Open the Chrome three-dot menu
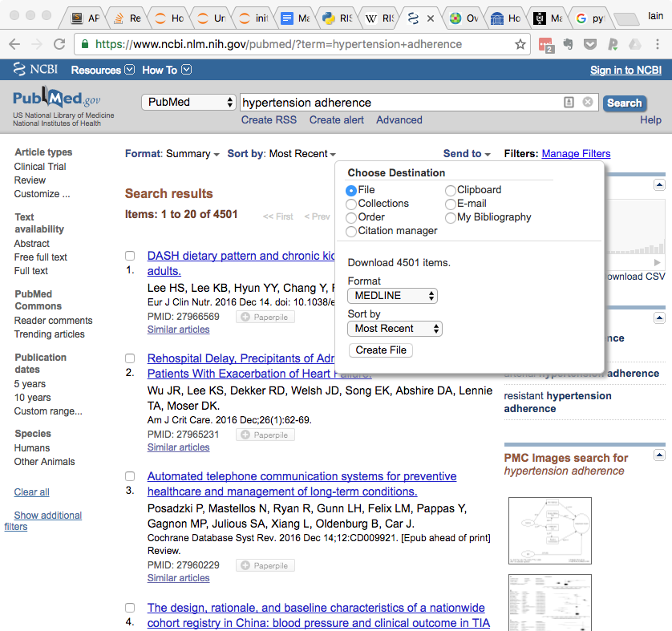Screen dimensions: 672x631 pos(658,44)
